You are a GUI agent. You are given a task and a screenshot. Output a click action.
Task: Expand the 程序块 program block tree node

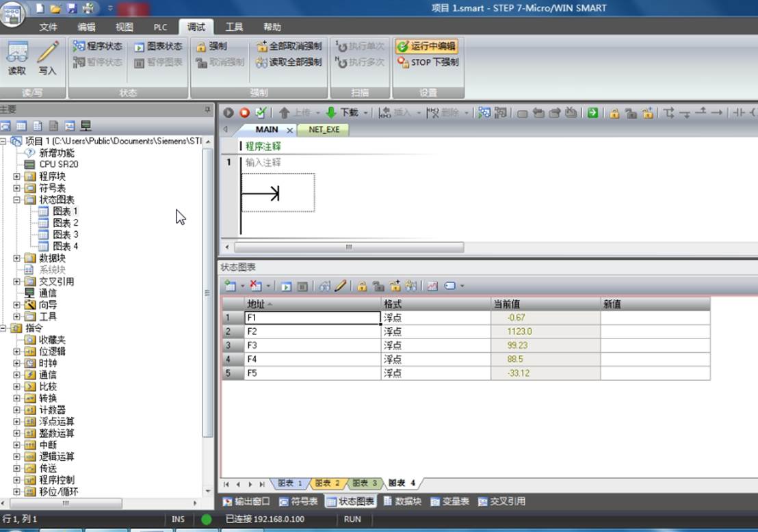pyautogui.click(x=17, y=176)
